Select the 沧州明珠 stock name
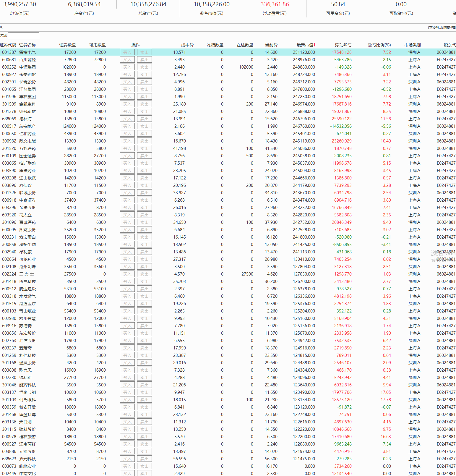The height and width of the screenshot is (476, 456). point(27,267)
